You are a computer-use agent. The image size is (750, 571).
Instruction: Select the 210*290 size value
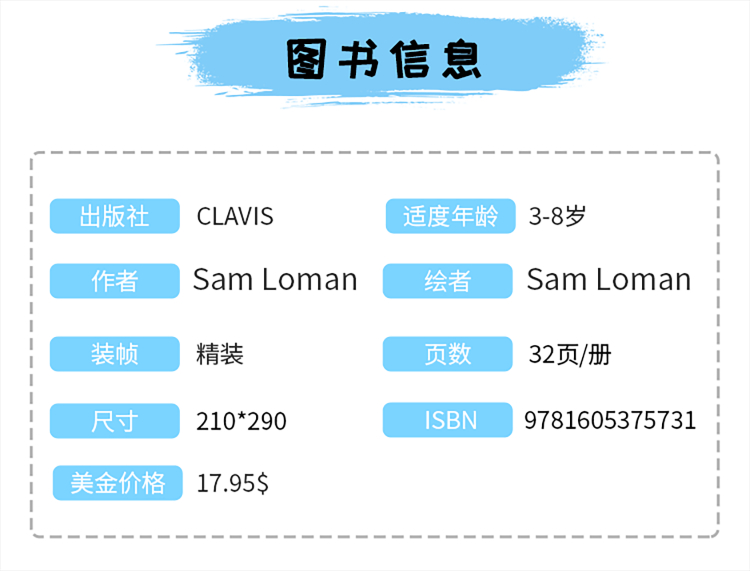click(x=241, y=421)
